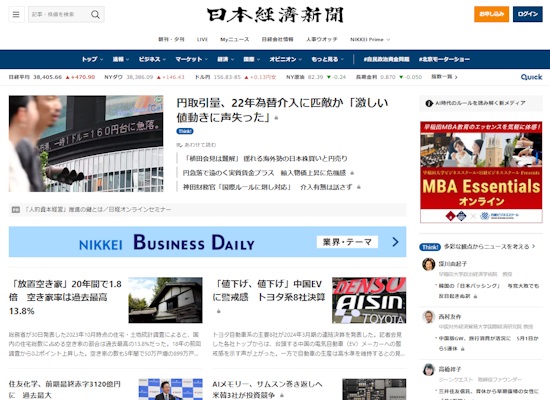Open headline 住友化学、前期最終赤字3120億円
Screen dimensions: 550x400
click(x=65, y=389)
